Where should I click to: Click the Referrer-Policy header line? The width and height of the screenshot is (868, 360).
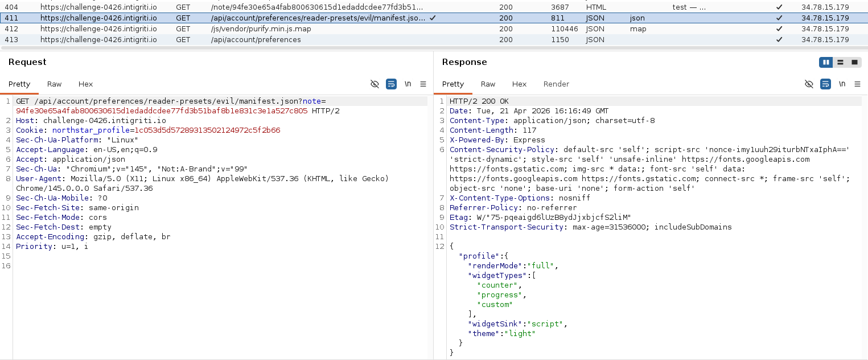coord(513,207)
